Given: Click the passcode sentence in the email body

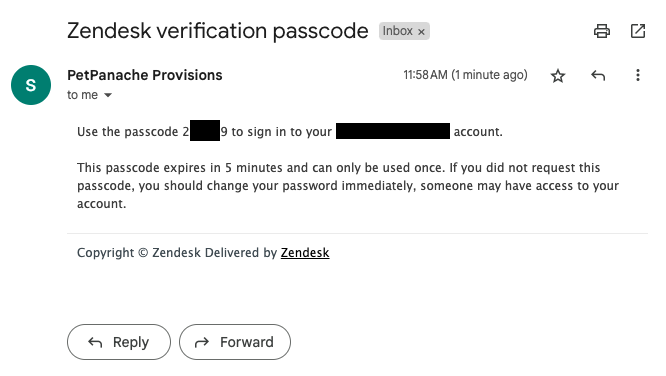Looking at the screenshot, I should [x=290, y=132].
